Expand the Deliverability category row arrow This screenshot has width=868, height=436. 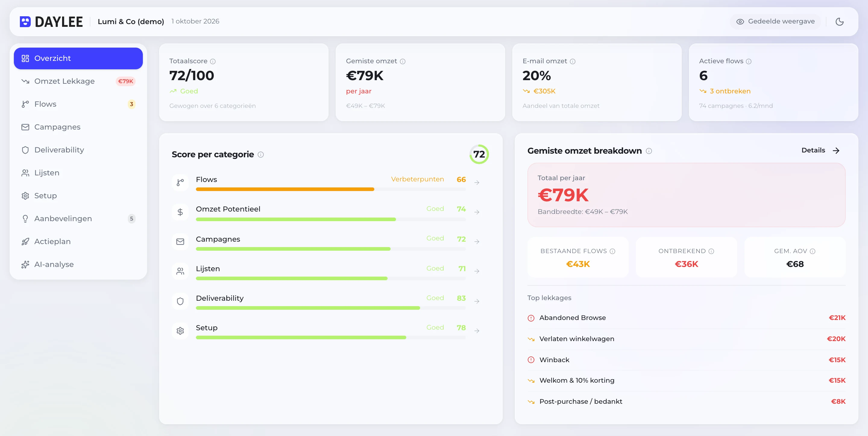click(x=477, y=301)
